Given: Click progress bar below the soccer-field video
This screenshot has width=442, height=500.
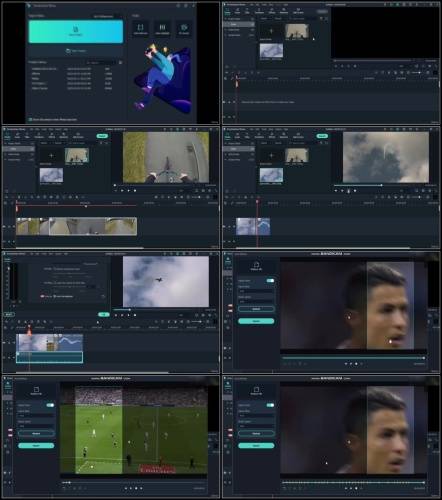Looking at the screenshot, I should point(134,482).
